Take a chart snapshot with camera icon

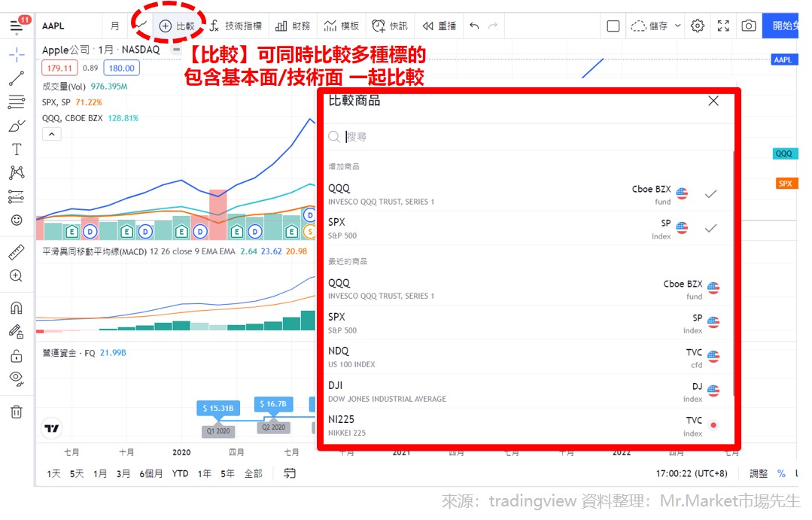749,26
